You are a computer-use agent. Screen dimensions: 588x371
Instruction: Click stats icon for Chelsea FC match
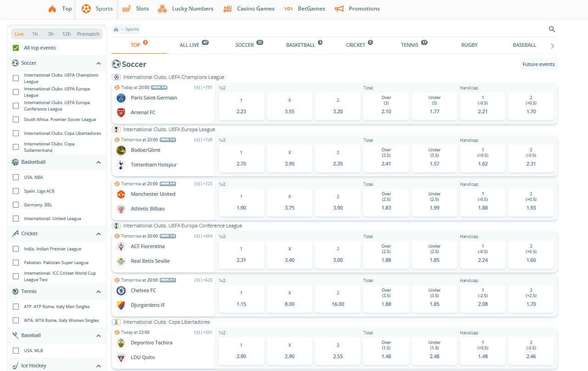[x=197, y=280]
